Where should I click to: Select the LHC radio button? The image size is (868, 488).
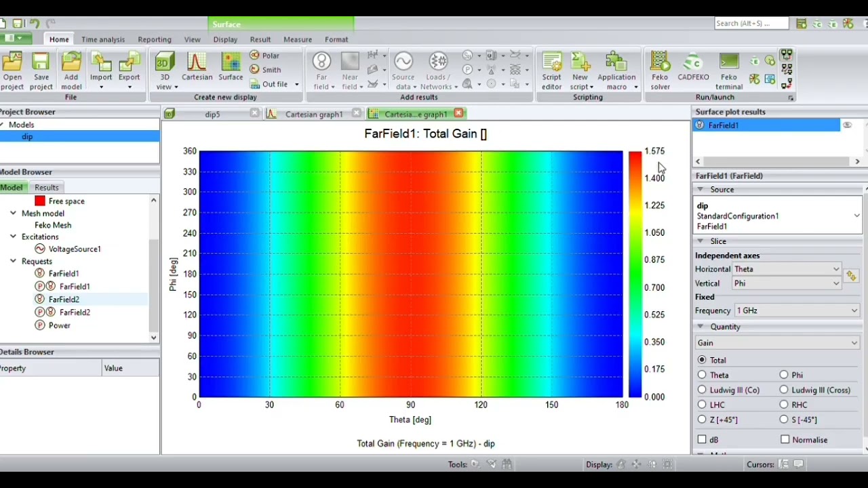702,405
